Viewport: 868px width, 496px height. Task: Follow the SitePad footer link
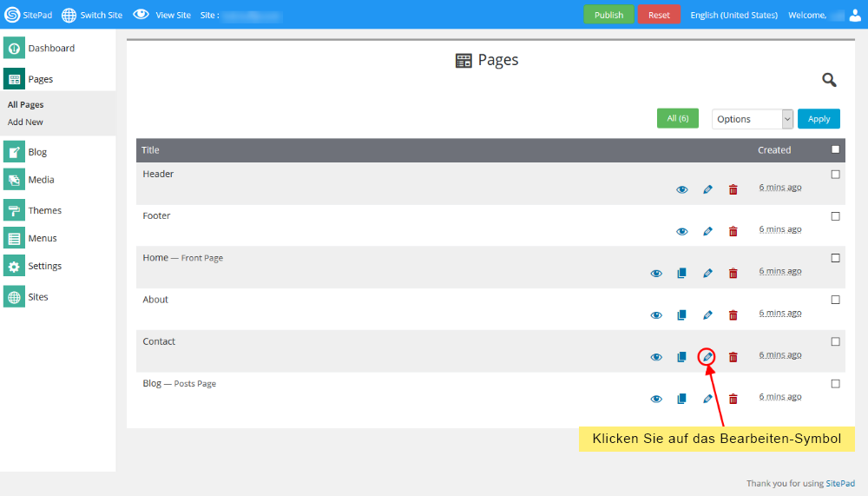[x=839, y=483]
